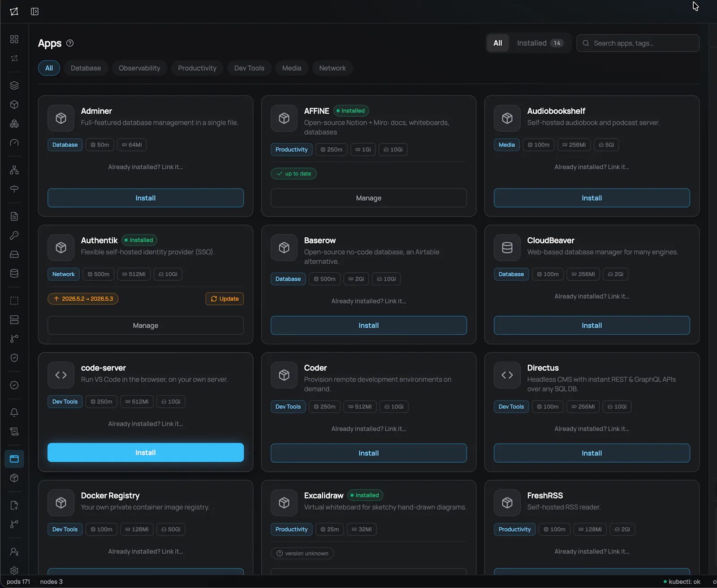Click the Apps help question-mark icon
Viewport: 717px width, 588px height.
(70, 43)
